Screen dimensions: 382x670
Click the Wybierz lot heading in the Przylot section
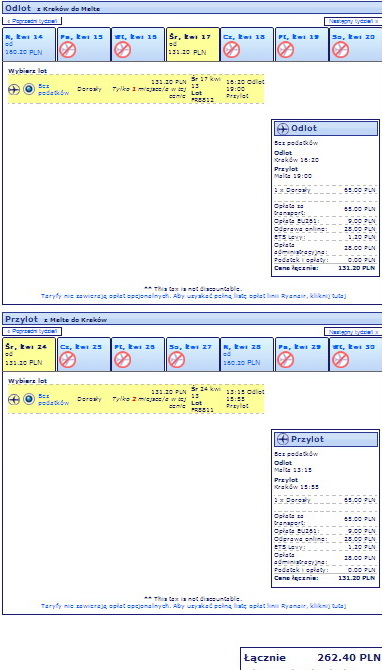(x=27, y=380)
